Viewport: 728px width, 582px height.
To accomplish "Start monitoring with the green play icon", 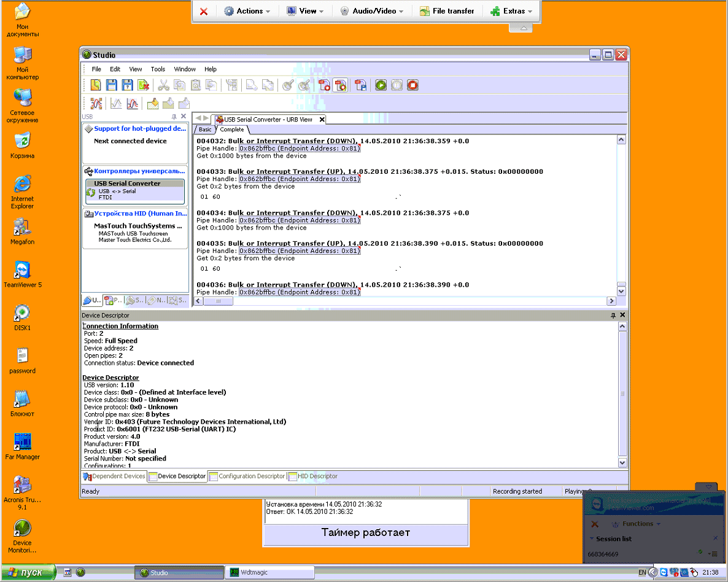I will [381, 85].
